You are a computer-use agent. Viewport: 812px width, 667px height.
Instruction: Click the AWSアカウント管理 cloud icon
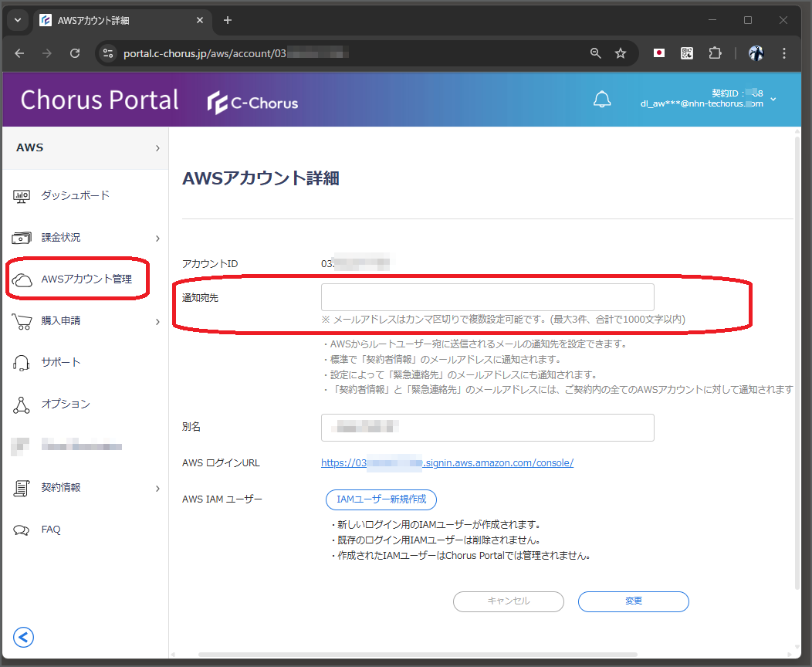click(x=22, y=279)
